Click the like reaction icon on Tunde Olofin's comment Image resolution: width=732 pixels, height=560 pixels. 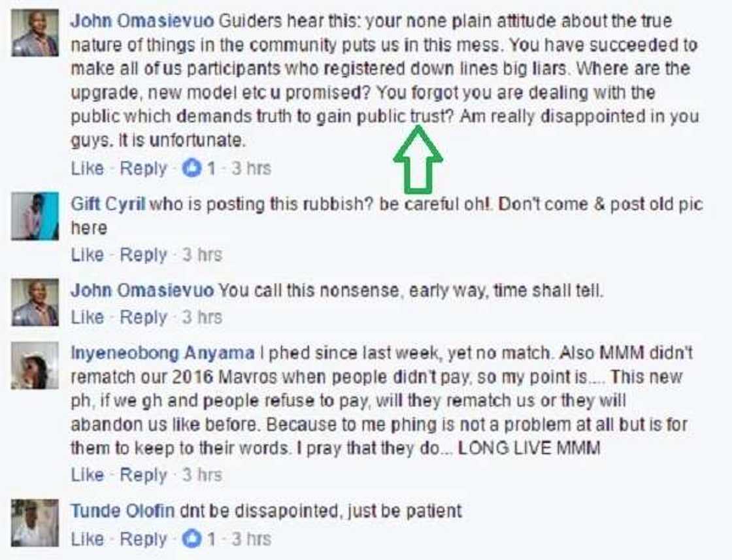(x=192, y=540)
